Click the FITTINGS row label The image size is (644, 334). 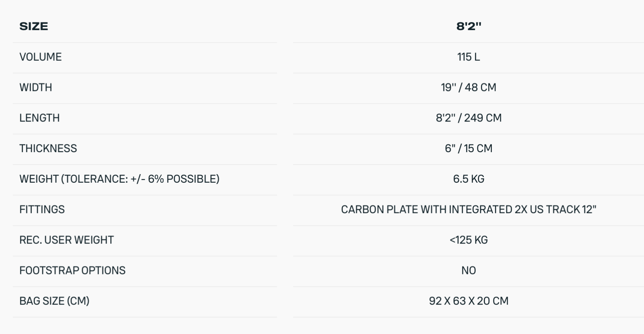[42, 210]
